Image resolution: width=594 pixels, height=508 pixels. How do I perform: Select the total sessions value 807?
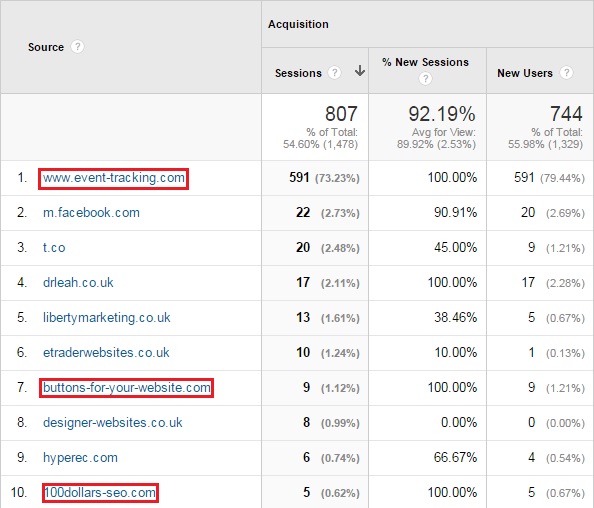341,114
